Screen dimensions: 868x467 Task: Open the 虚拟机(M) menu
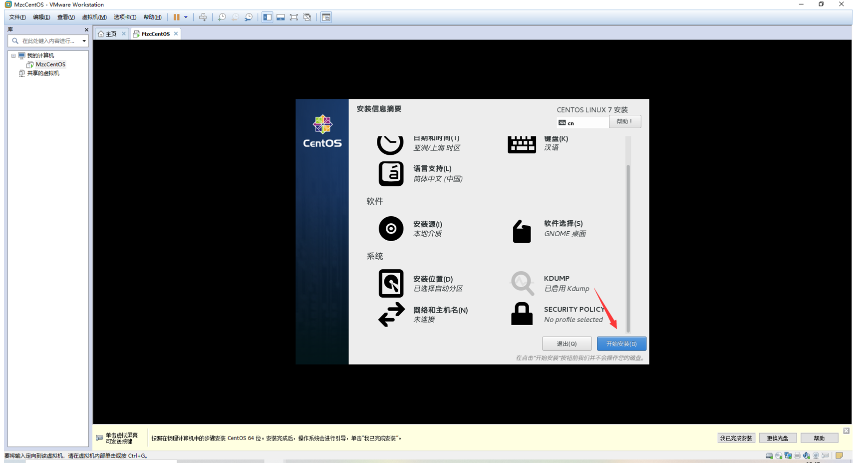[x=94, y=17]
